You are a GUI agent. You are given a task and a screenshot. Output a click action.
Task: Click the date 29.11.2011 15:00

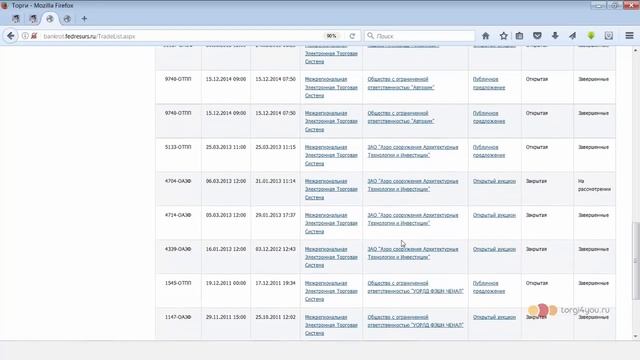coord(226,317)
